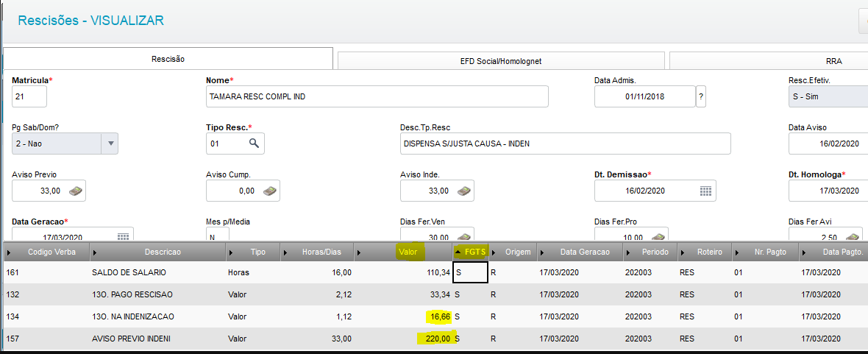This screenshot has height=354, width=868.
Task: Click calculator icon in Dias Fer.Ven field
Action: [x=464, y=236]
